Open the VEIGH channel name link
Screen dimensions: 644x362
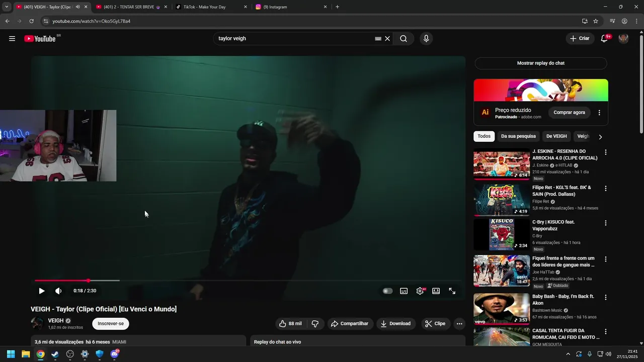tap(56, 320)
